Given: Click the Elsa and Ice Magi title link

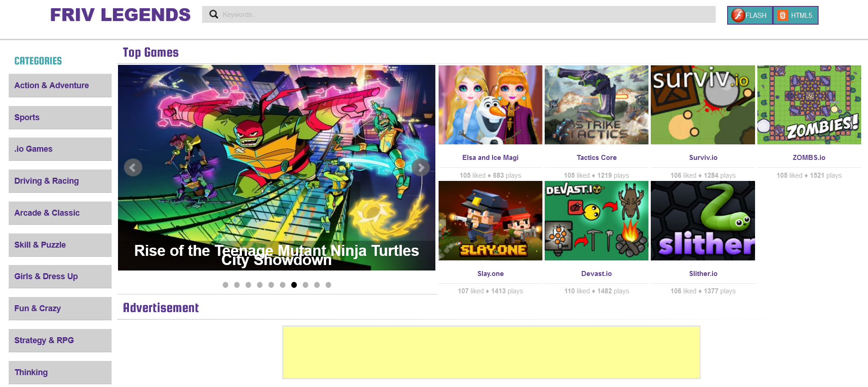Looking at the screenshot, I should [x=490, y=158].
